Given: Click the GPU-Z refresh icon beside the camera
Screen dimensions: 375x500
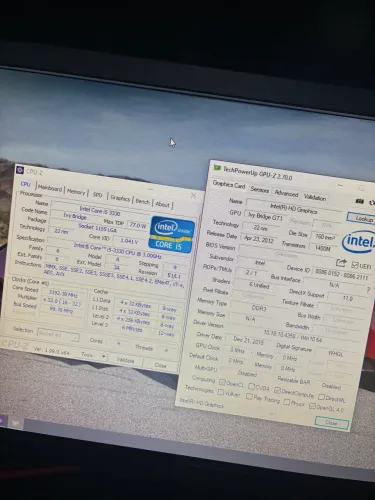Looking at the screenshot, I should click(x=372, y=202).
